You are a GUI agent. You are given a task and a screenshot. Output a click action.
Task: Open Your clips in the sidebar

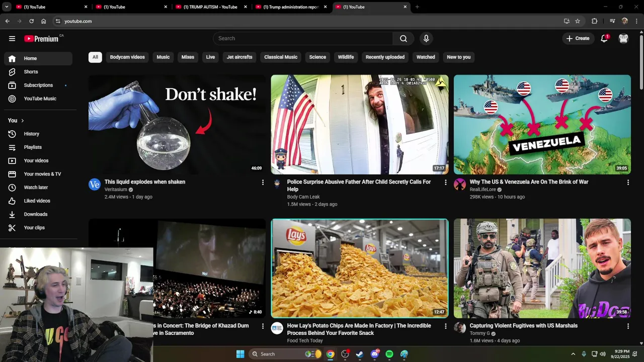click(38, 228)
